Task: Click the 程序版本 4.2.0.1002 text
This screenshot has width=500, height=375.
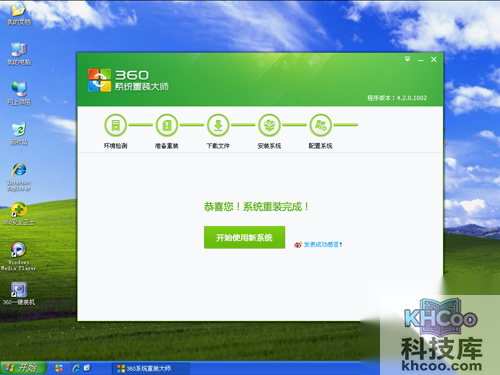Action: 397,98
